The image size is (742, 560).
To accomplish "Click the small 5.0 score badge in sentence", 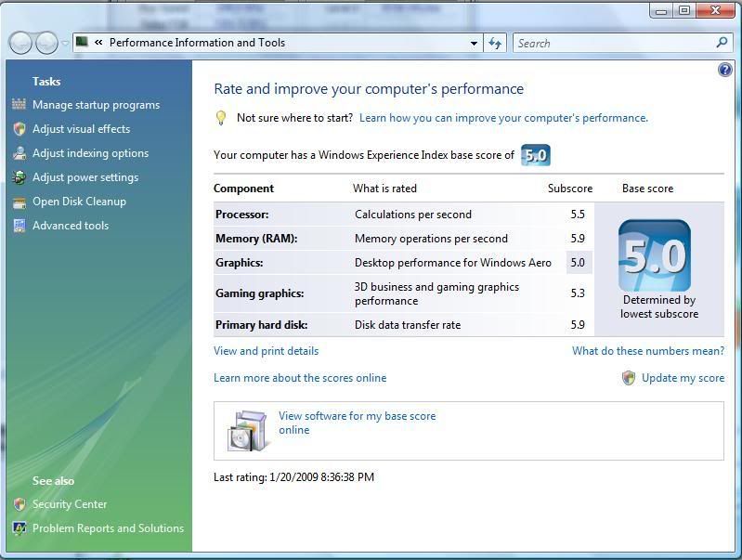I will pos(536,155).
